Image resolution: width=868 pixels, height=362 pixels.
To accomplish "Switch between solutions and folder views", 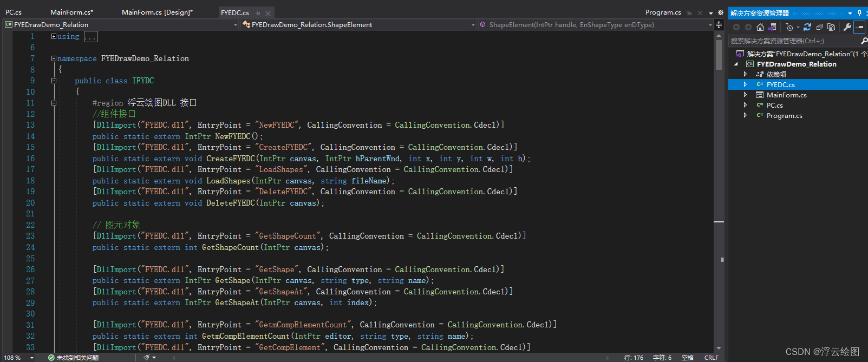I will point(773,27).
